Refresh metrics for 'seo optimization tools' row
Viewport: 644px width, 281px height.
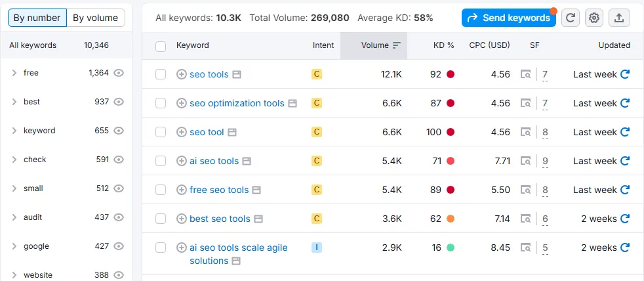point(625,103)
